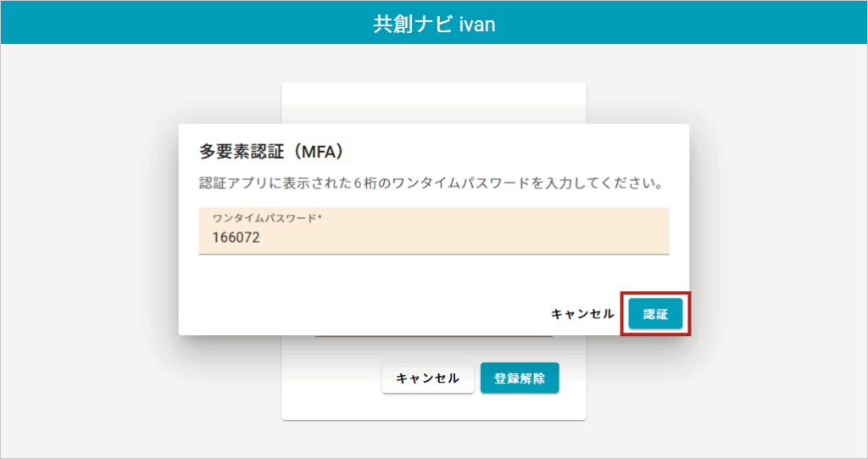
Task: Click the white キャンセル button beside 登録解除
Action: click(x=427, y=378)
